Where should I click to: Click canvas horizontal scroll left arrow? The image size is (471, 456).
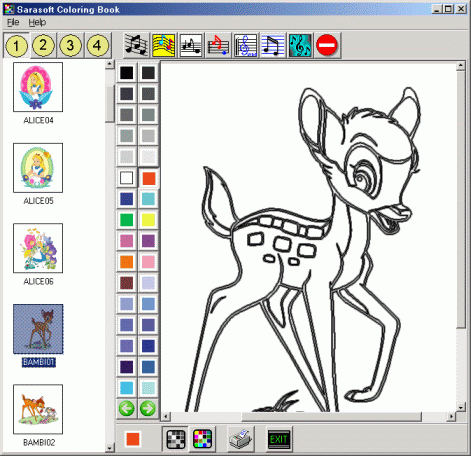[x=166, y=416]
